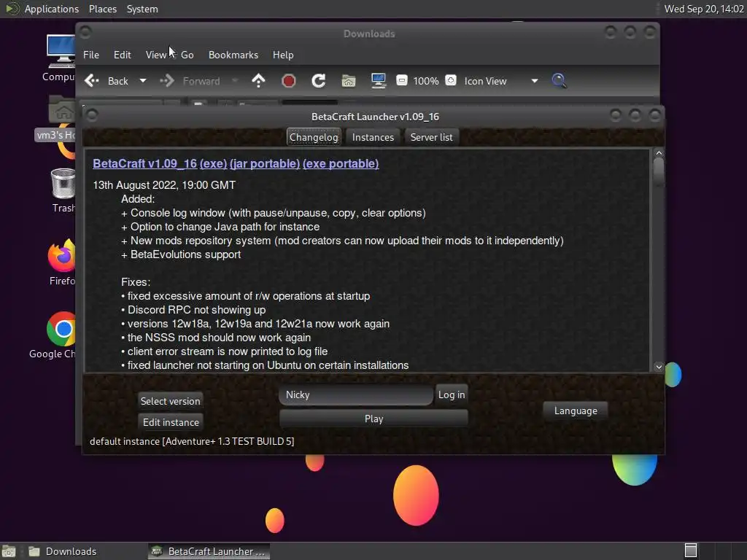Open the (exe portable) link
747x560 pixels.
[x=341, y=163]
